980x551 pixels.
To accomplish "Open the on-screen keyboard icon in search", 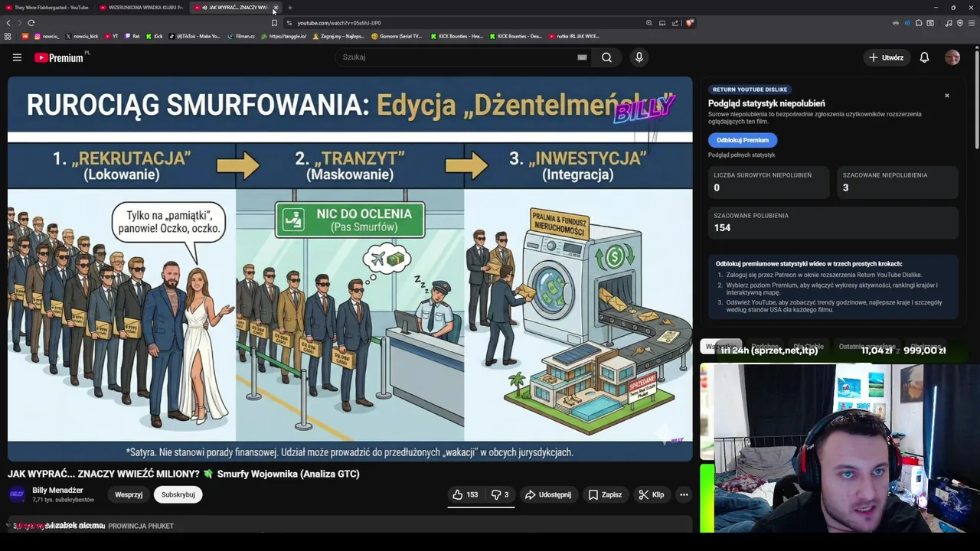I will [x=582, y=57].
